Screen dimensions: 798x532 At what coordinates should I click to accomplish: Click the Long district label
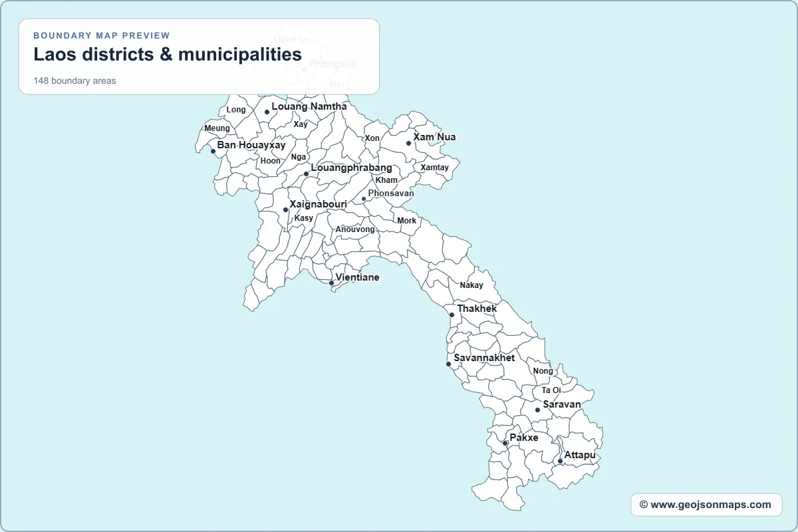tap(236, 110)
